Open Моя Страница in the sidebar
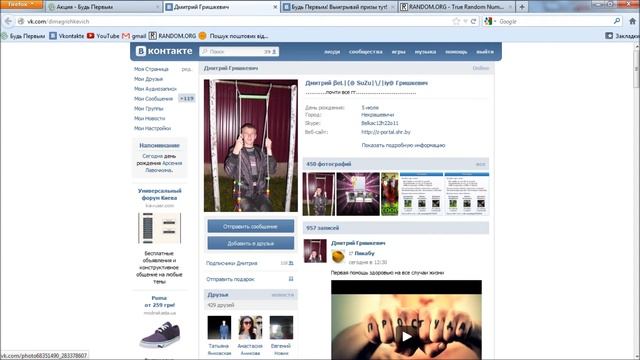 (x=151, y=69)
